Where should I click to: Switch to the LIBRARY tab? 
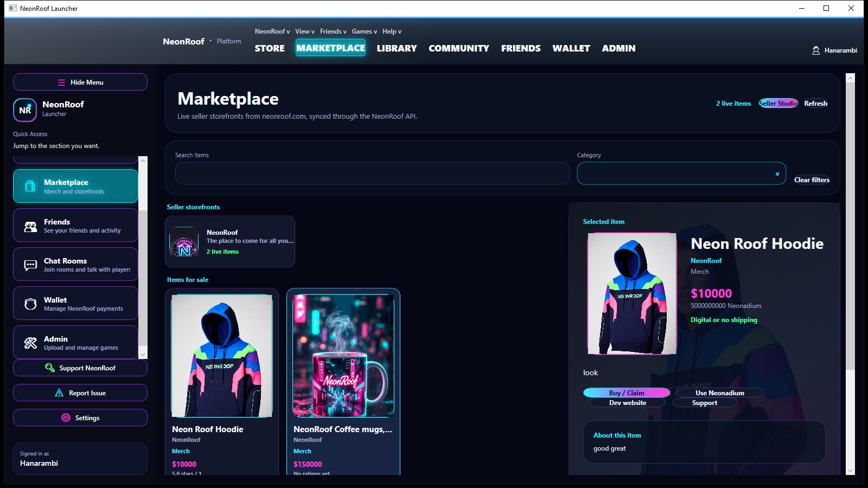(397, 48)
